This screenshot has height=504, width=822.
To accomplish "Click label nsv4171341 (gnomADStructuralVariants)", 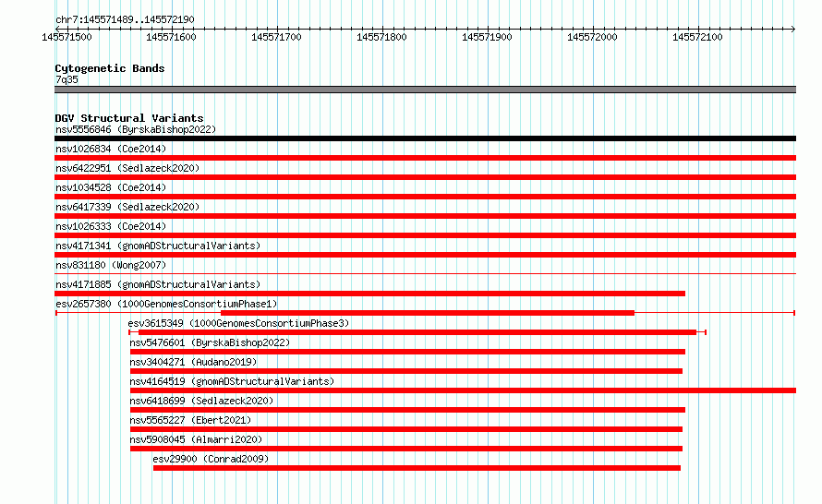I will tap(158, 246).
